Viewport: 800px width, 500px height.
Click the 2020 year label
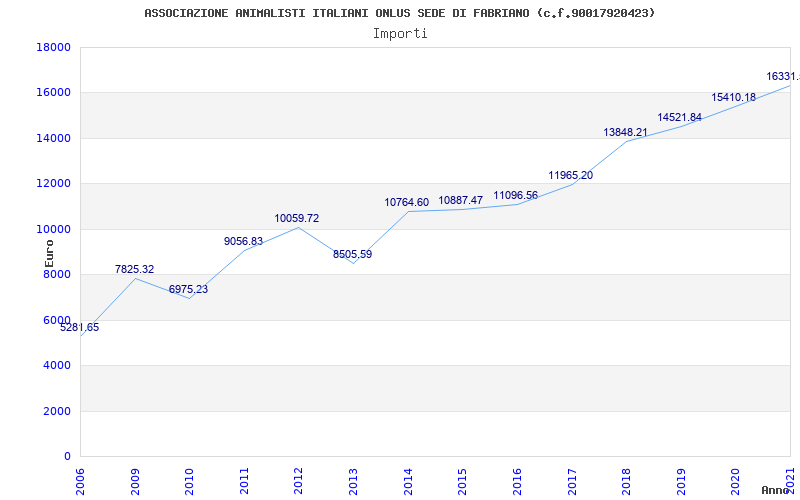click(735, 481)
